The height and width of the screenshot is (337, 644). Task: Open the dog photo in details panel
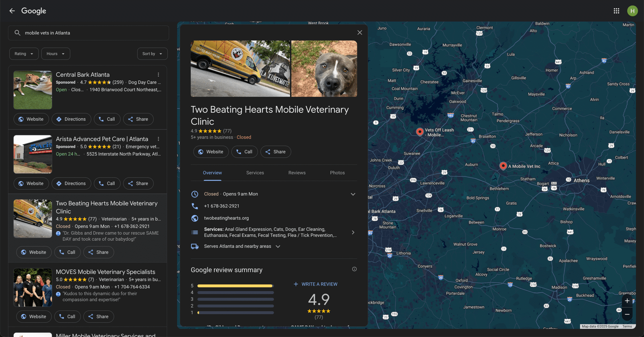coord(324,69)
